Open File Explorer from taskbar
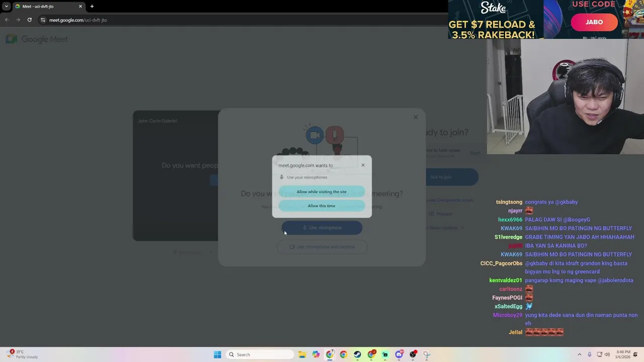Screen dimensions: 644x362 (x=302, y=354)
